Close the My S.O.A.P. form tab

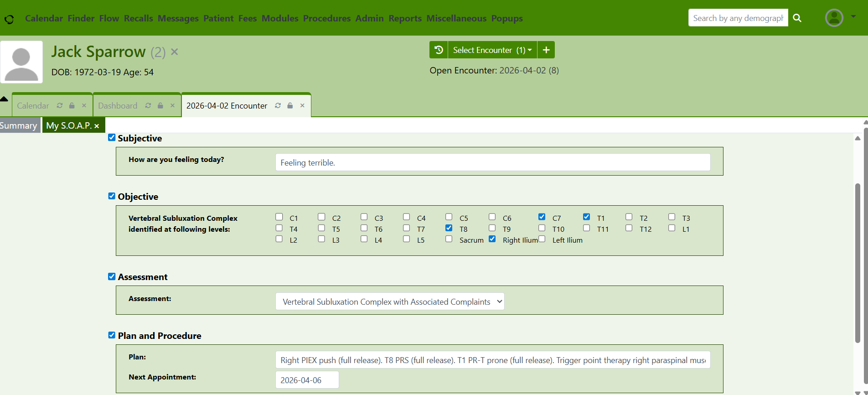(97, 126)
